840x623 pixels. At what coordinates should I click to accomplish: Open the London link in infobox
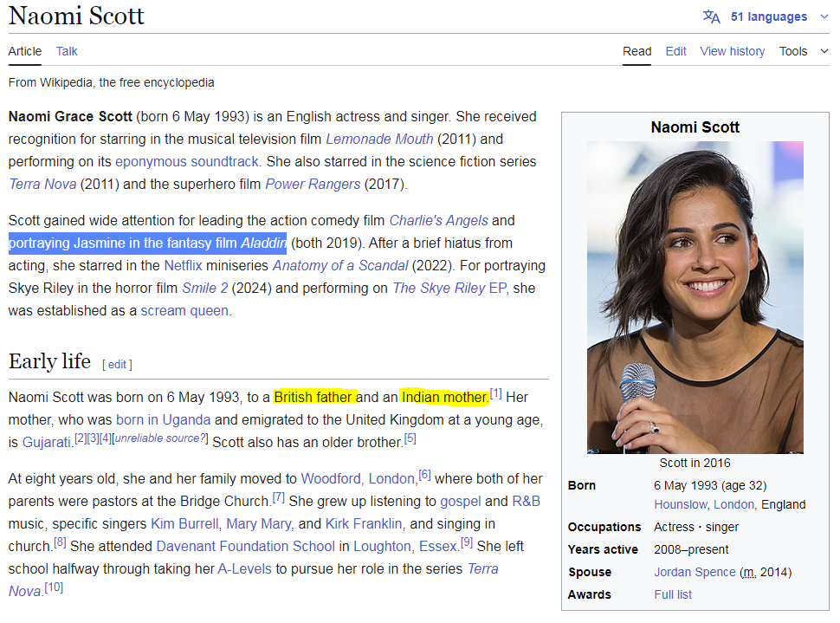733,504
